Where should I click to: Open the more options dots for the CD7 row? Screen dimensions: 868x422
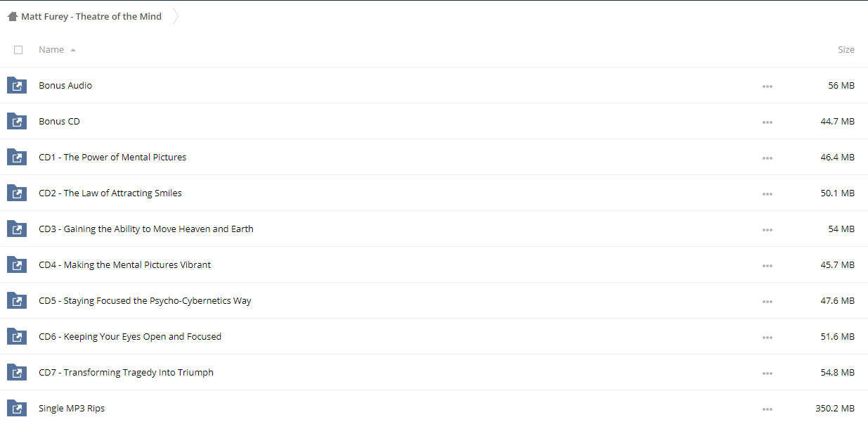click(767, 373)
